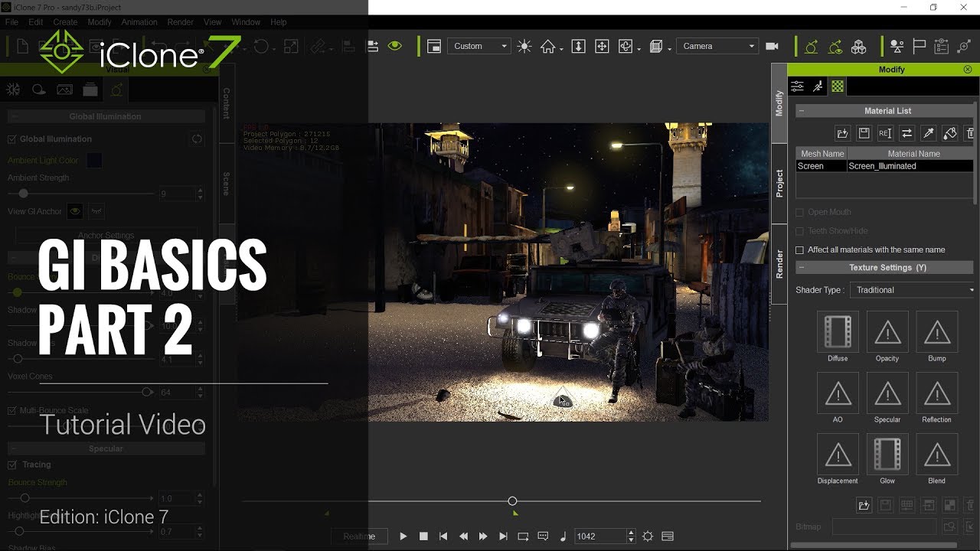Open the camera Rotate tool dropdown arrow
This screenshot has width=980, height=551.
(x=639, y=49)
